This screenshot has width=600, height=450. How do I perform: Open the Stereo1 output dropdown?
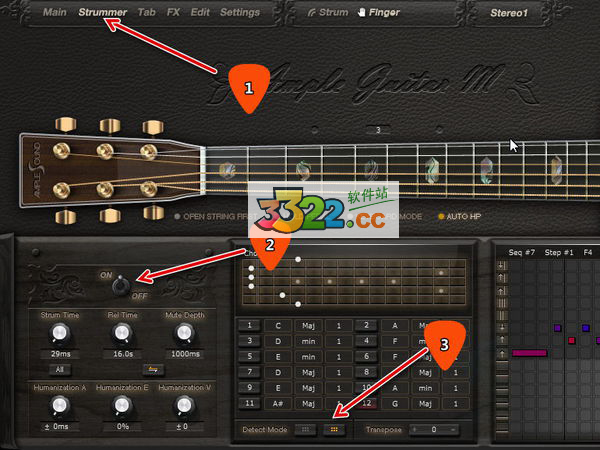pyautogui.click(x=509, y=13)
